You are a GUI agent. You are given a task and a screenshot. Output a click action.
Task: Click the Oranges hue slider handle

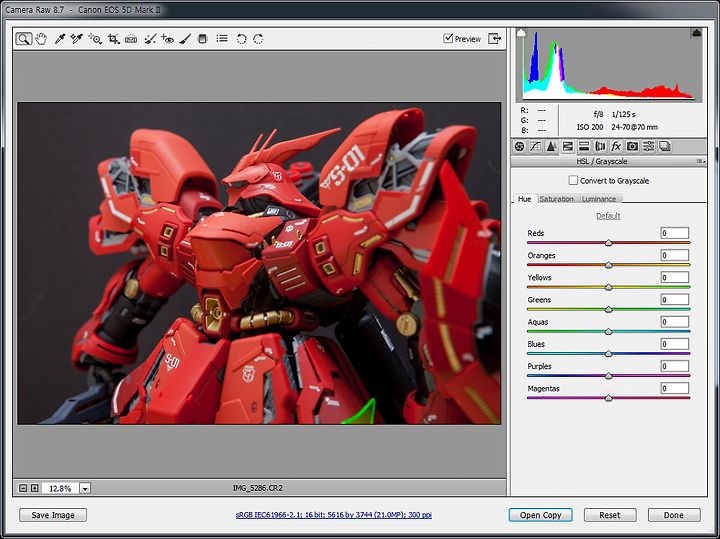click(608, 265)
